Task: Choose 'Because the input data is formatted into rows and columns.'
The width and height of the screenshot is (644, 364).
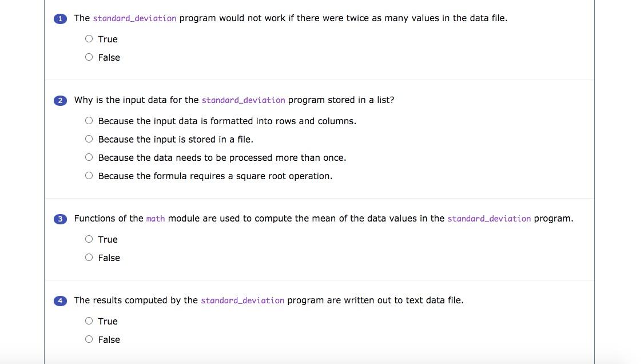Action: tap(89, 120)
